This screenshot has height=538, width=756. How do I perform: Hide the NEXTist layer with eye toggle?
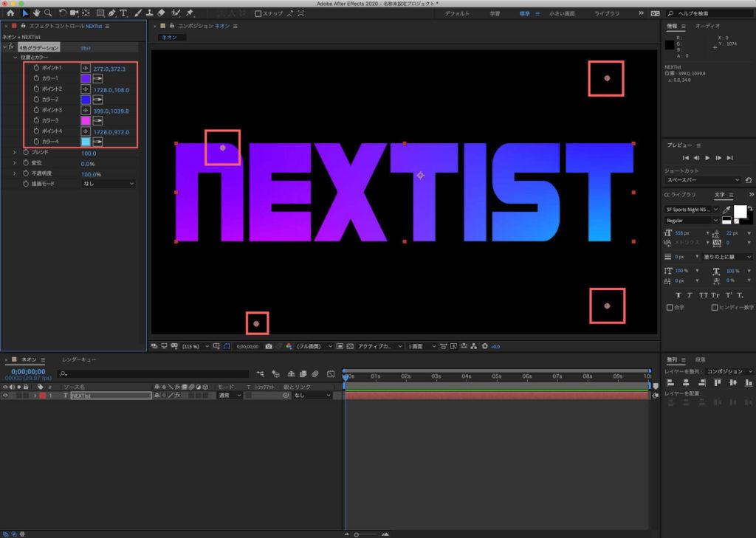click(x=5, y=396)
